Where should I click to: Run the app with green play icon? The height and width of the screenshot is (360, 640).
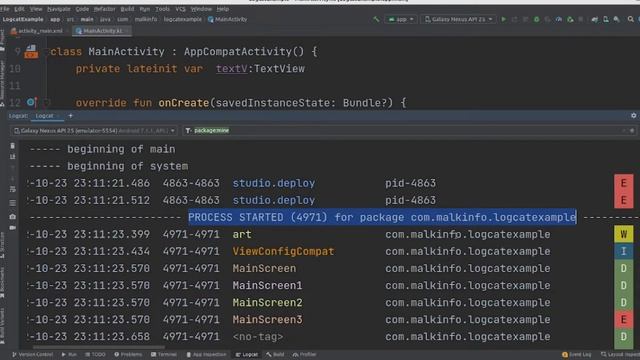coord(504,19)
